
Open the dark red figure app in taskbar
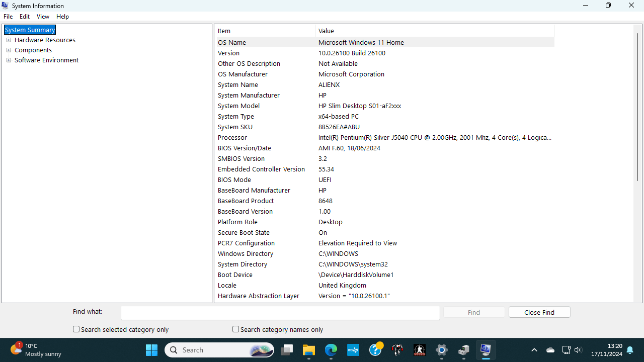420,350
